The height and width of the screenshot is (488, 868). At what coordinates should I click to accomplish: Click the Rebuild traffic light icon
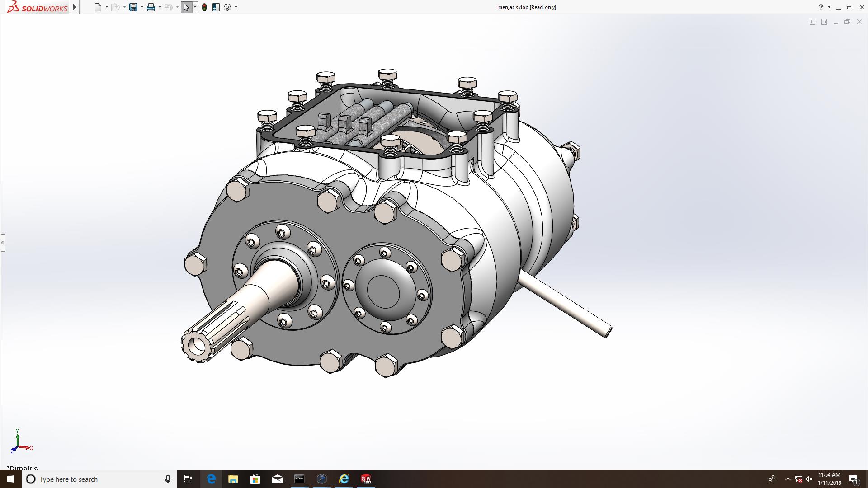(204, 7)
